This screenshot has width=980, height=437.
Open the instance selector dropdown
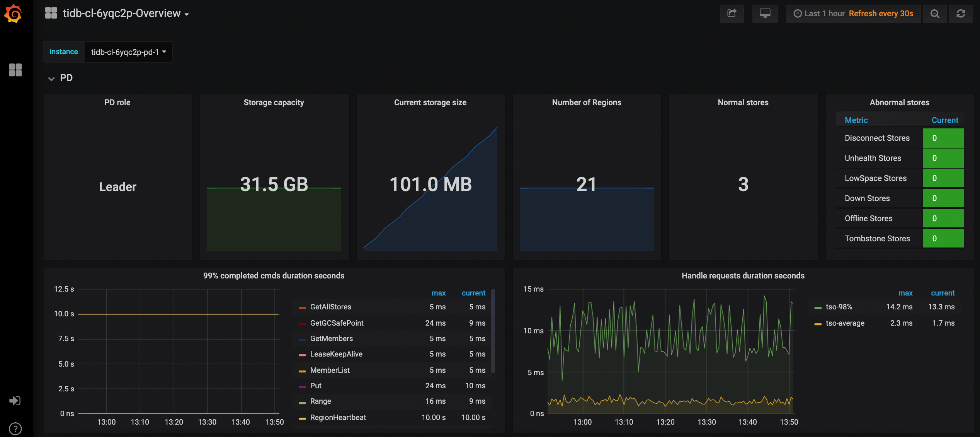pyautogui.click(x=128, y=51)
